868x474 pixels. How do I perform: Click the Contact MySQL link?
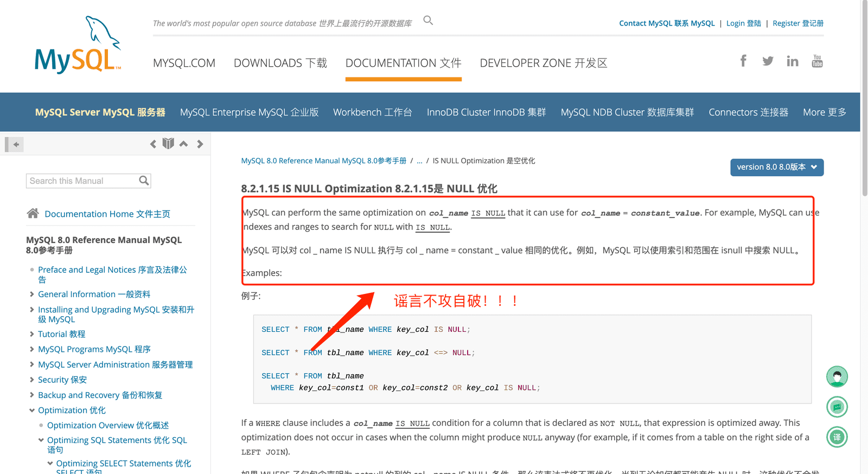click(667, 23)
